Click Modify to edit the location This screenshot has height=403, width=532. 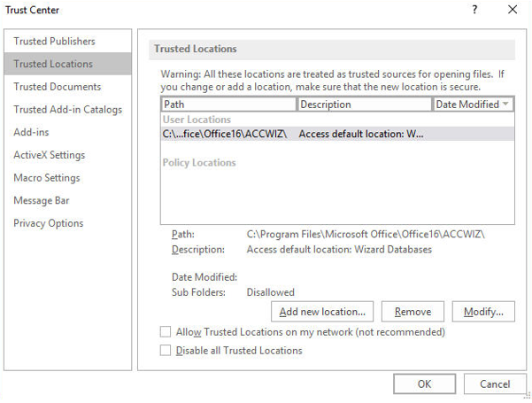click(x=483, y=312)
